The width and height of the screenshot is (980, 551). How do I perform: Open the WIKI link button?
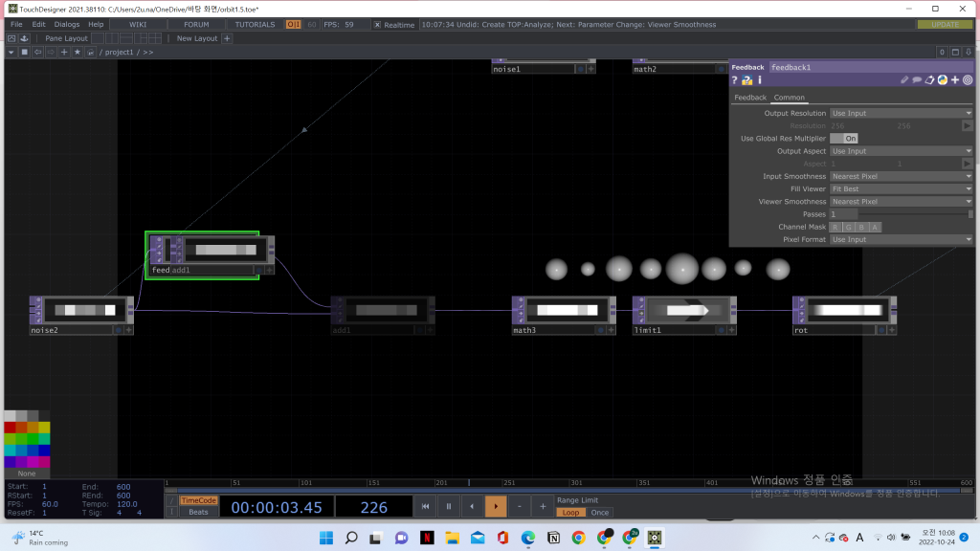(138, 24)
